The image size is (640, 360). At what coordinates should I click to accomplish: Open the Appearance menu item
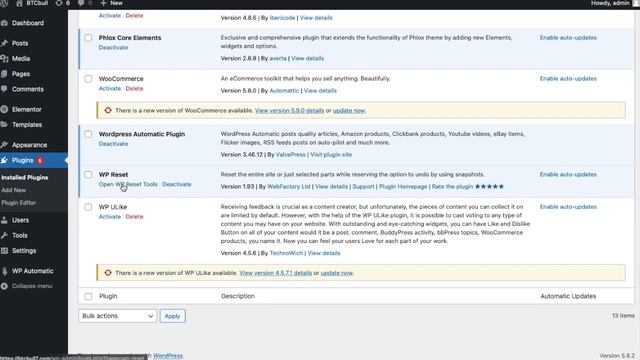click(x=29, y=145)
